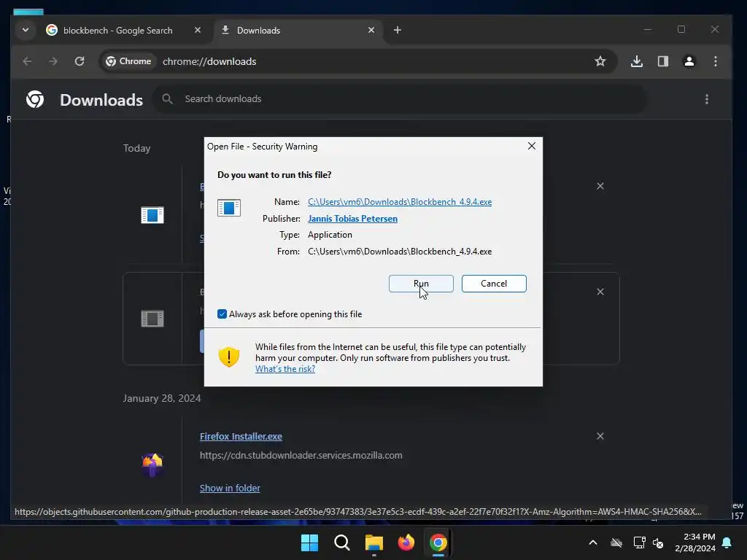Click the Chrome logo on Downloads page

[35, 99]
